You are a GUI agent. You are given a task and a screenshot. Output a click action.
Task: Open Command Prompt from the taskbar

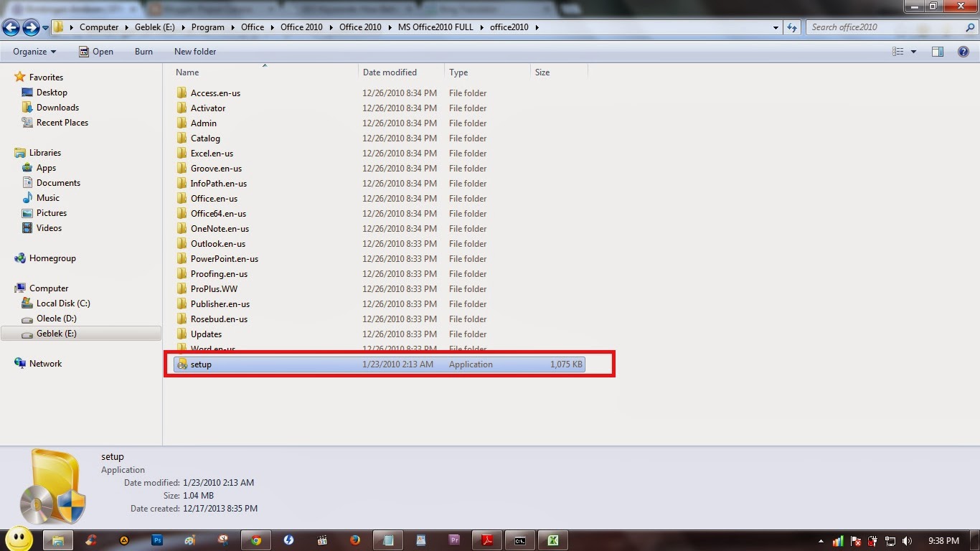(520, 540)
